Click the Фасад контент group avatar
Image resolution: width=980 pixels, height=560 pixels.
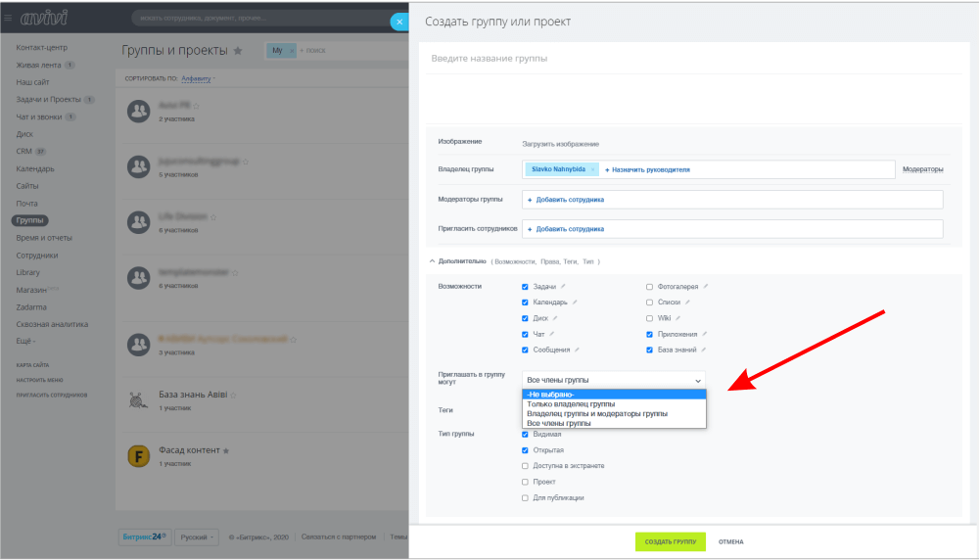pyautogui.click(x=138, y=455)
